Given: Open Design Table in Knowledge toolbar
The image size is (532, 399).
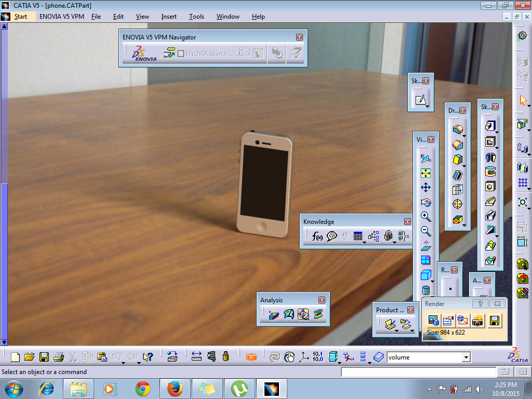Looking at the screenshot, I should pyautogui.click(x=358, y=236).
